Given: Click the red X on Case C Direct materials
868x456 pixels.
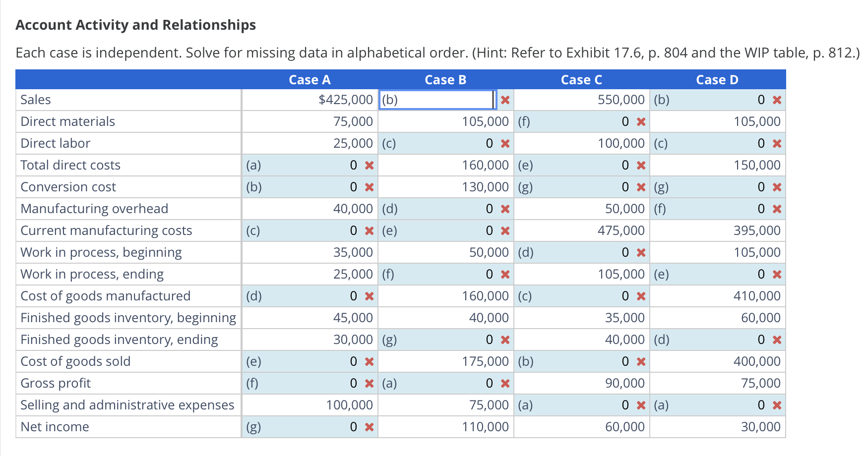Looking at the screenshot, I should pyautogui.click(x=641, y=121).
